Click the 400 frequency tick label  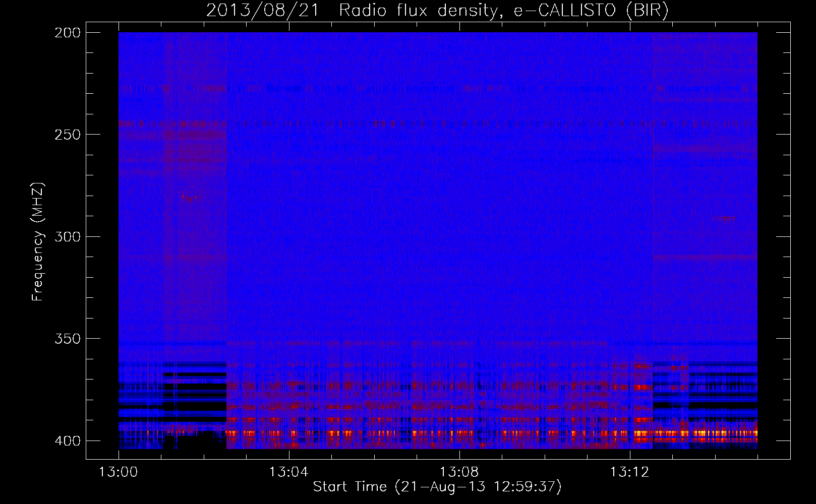68,441
